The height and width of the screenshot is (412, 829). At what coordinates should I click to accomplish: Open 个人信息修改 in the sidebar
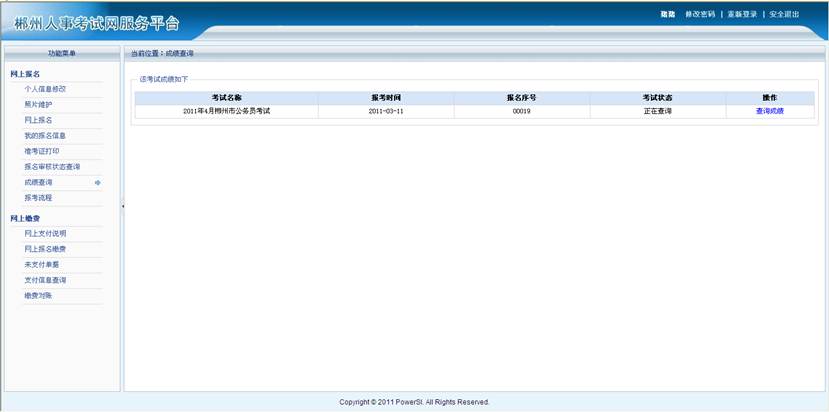[45, 89]
